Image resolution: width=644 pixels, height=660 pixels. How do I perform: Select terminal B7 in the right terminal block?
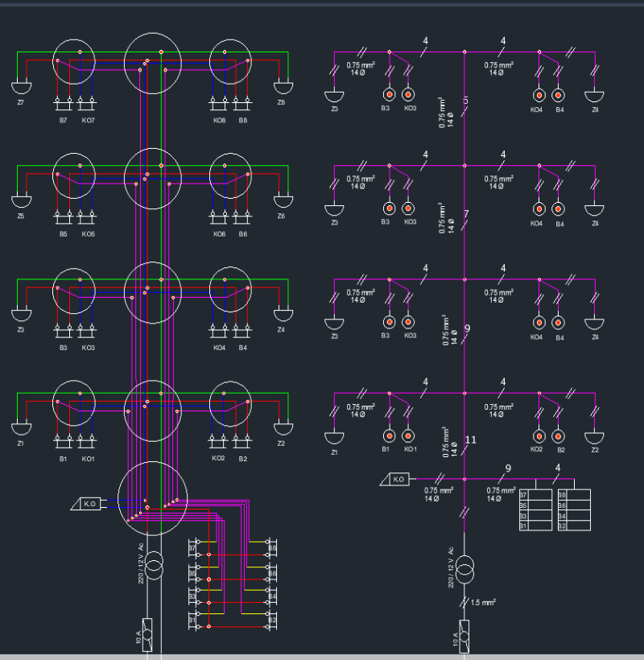(524, 495)
